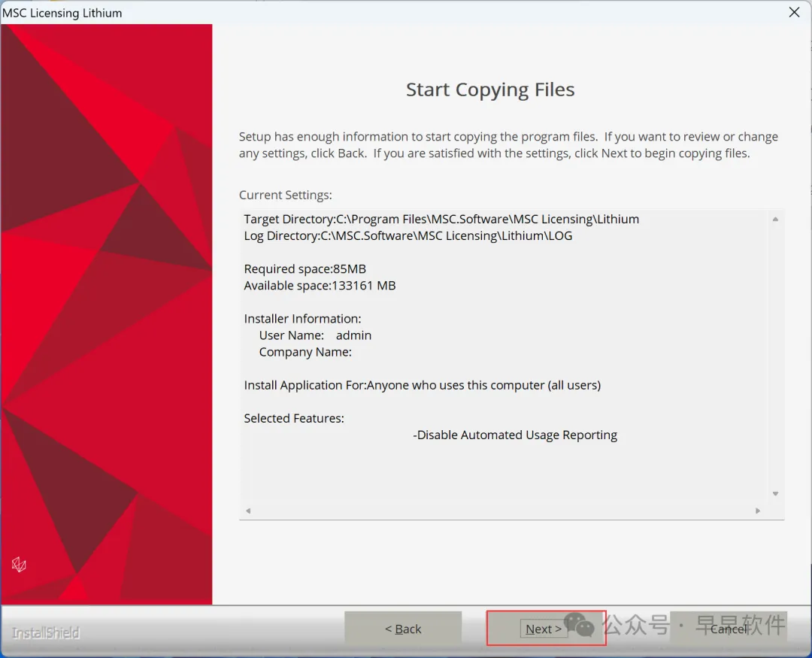This screenshot has width=812, height=658.
Task: Click Disable Automated Usage Reporting feature text
Action: [x=515, y=435]
